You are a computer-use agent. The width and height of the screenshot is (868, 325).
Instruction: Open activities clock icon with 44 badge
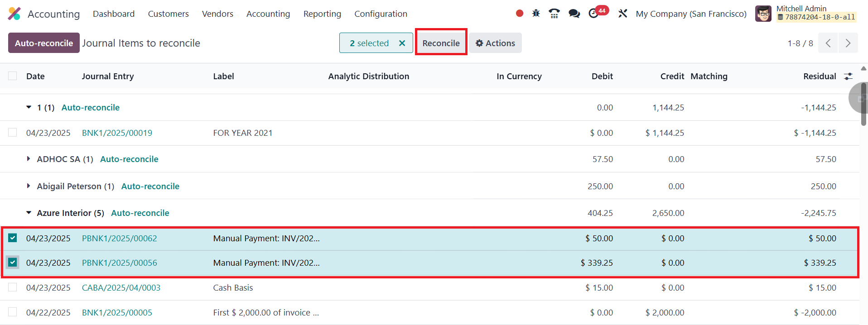point(594,14)
